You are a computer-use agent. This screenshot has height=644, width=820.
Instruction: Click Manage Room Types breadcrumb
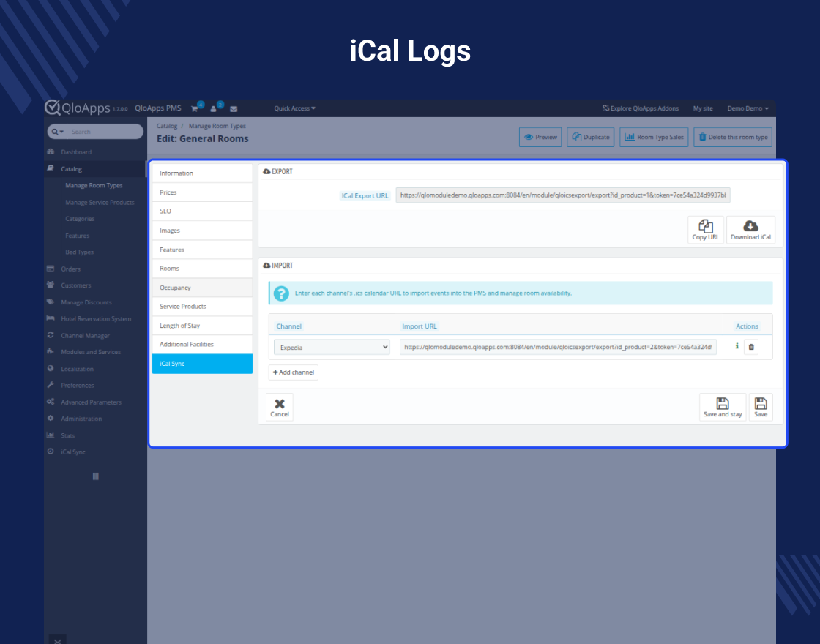point(217,126)
